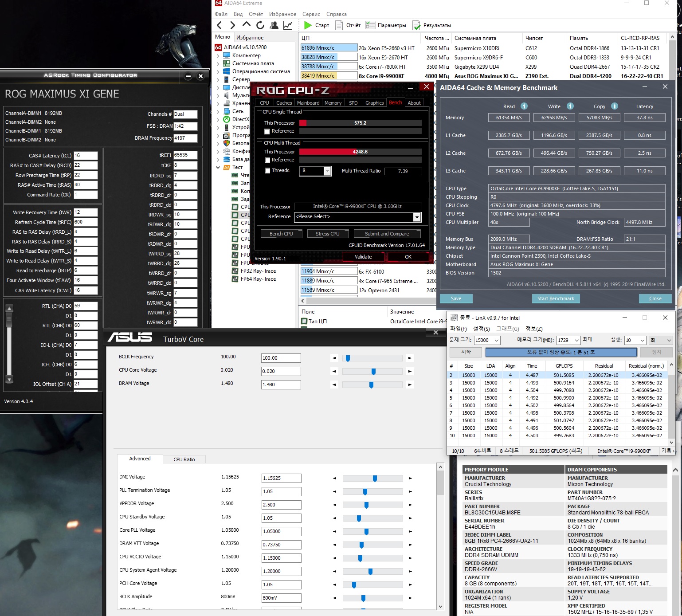Expand Компьютер tree node in AIDA64

(x=218, y=56)
